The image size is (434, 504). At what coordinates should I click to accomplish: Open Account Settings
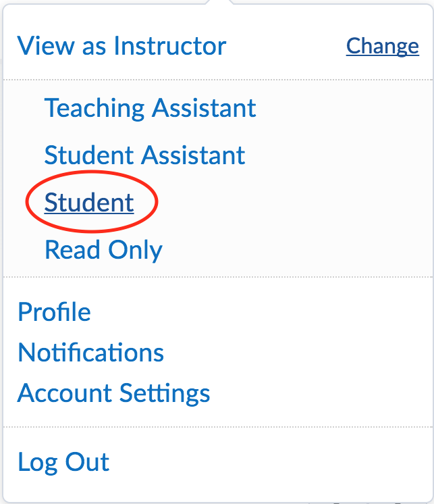(x=113, y=393)
